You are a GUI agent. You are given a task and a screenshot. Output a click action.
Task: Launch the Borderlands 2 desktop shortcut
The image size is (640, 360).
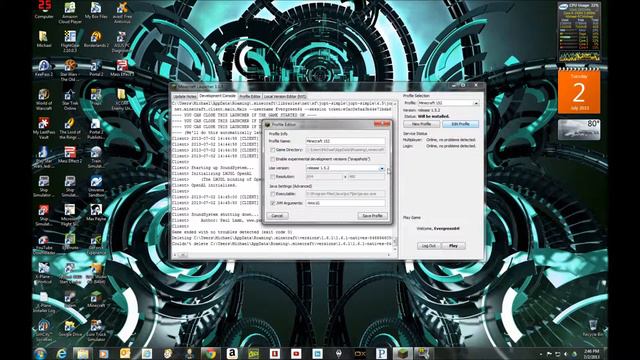pos(96,39)
